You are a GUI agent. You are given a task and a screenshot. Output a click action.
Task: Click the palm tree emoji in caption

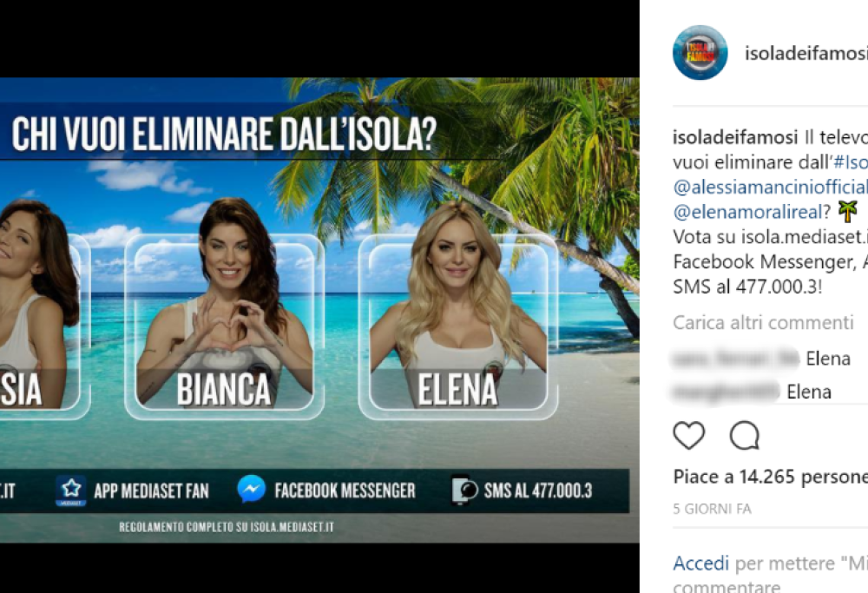click(x=847, y=211)
